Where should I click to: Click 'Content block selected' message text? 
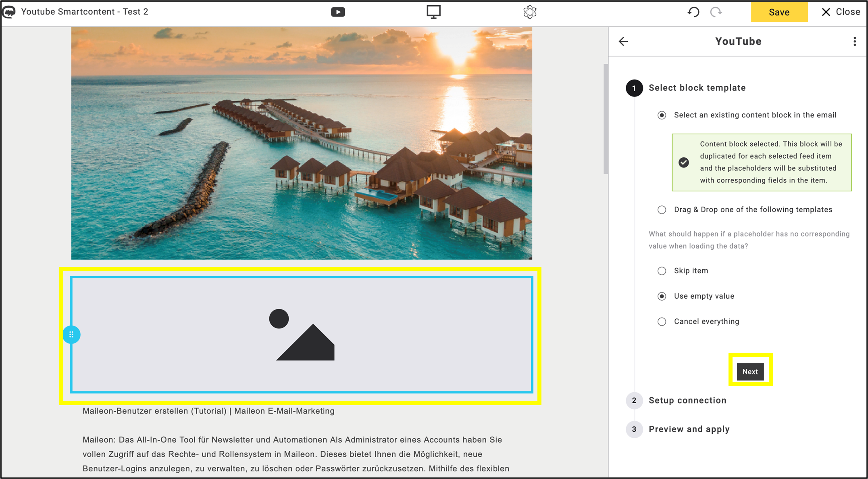771,162
